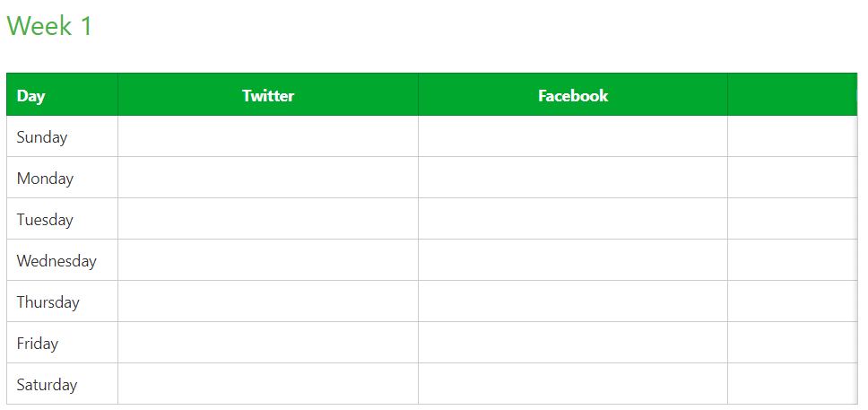Select the Twitter cell for Saturday
The image size is (868, 410).
pyautogui.click(x=268, y=383)
